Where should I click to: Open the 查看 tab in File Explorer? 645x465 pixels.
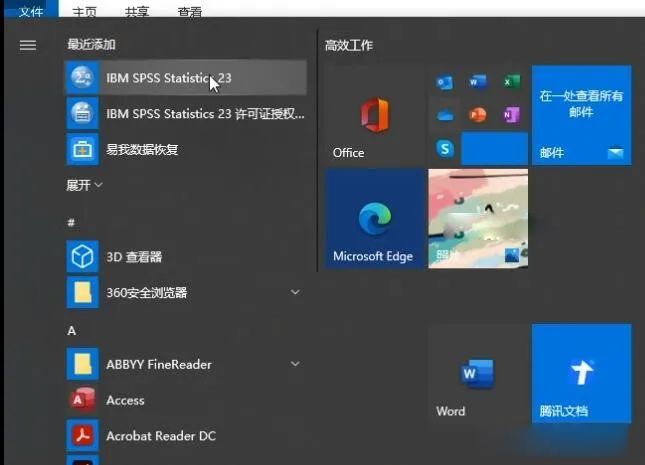coord(190,12)
